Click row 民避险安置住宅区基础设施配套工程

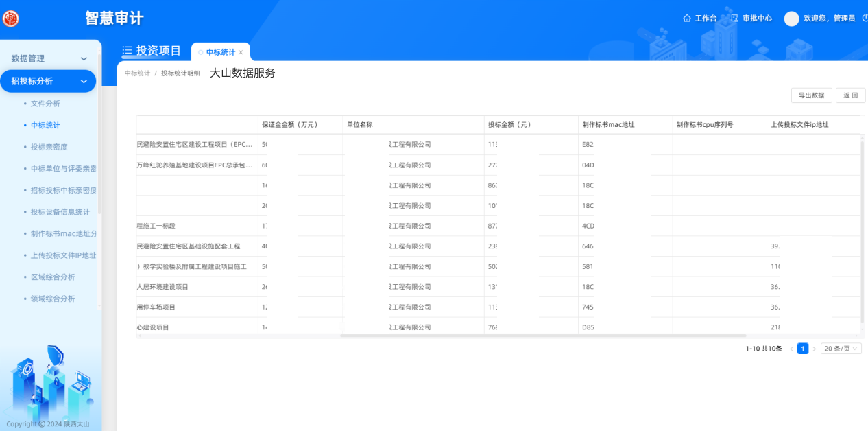pos(498,246)
